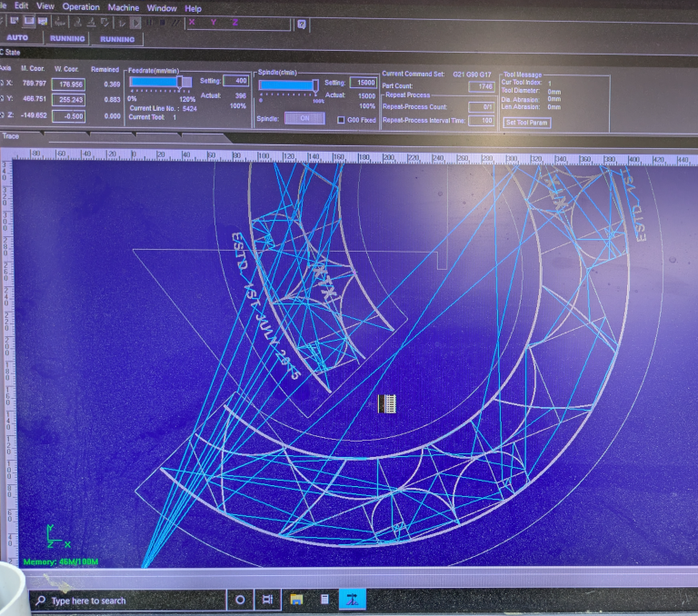The height and width of the screenshot is (616, 698).
Task: Open File Explorer from the taskbar
Action: 296,600
